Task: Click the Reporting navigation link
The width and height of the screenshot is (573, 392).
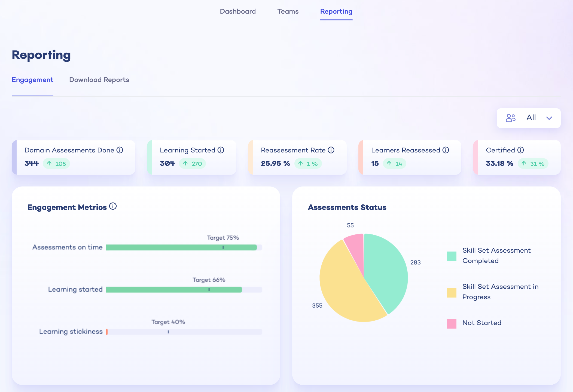Action: tap(336, 11)
